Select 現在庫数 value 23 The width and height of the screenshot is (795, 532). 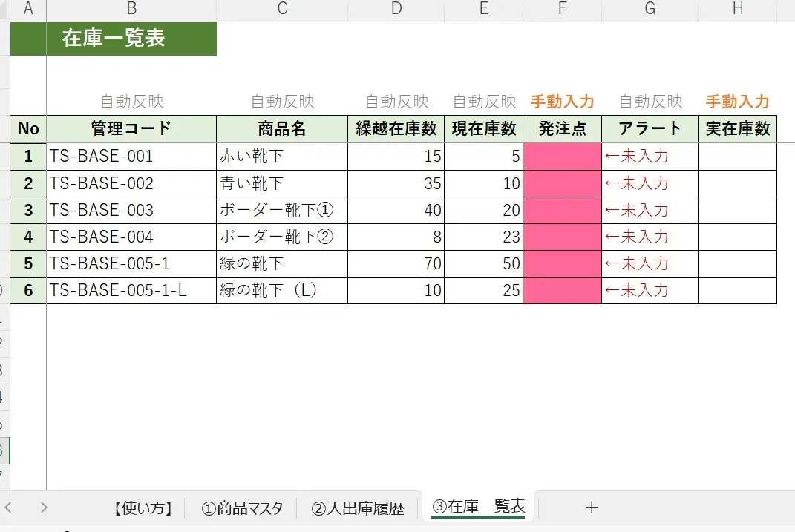484,237
